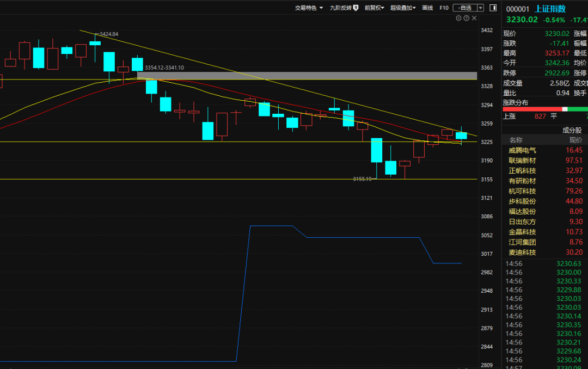Click the 九阶反转 shield badge icon
This screenshot has width=588, height=369.
pos(356,8)
